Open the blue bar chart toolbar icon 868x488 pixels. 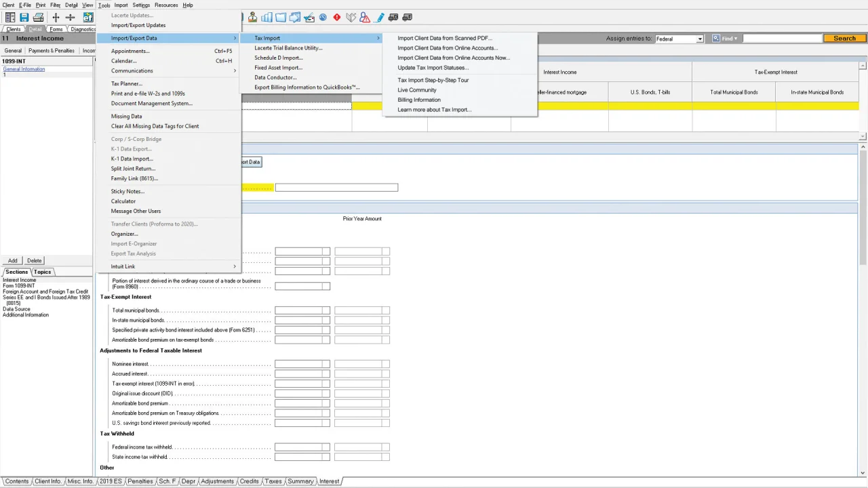point(267,17)
